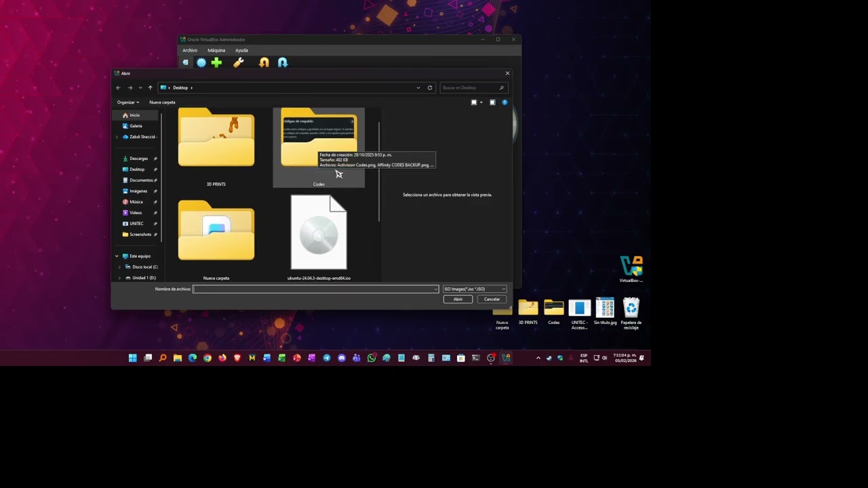Open 3D PRINTS folder on desktop
The image size is (868, 488).
coord(528,312)
